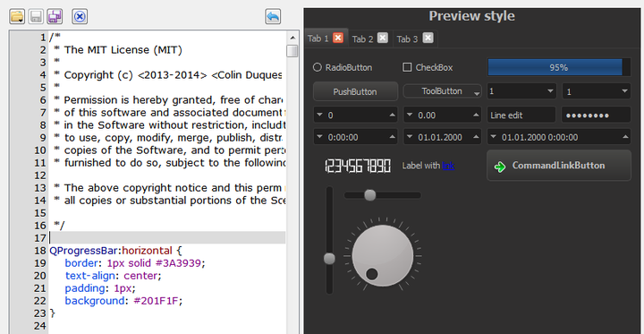
Task: Click the green arrow on CommandLinkButton
Action: click(500, 167)
